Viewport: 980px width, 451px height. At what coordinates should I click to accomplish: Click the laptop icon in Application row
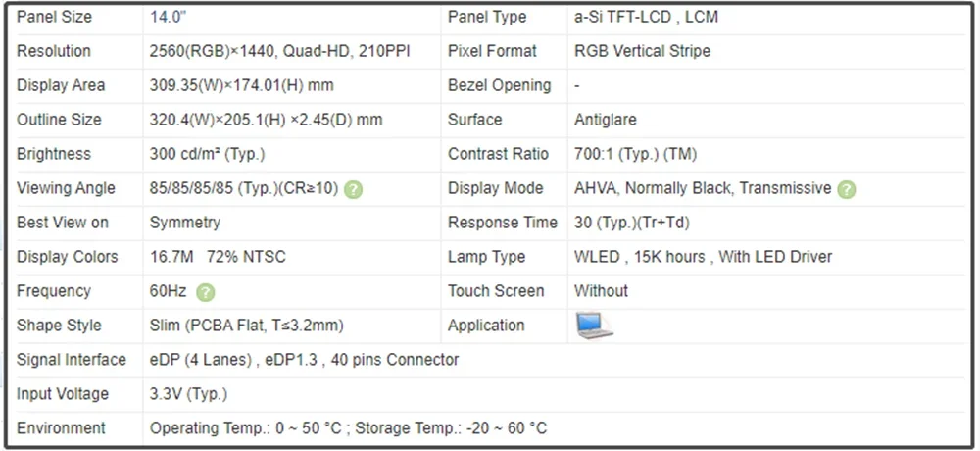(594, 326)
